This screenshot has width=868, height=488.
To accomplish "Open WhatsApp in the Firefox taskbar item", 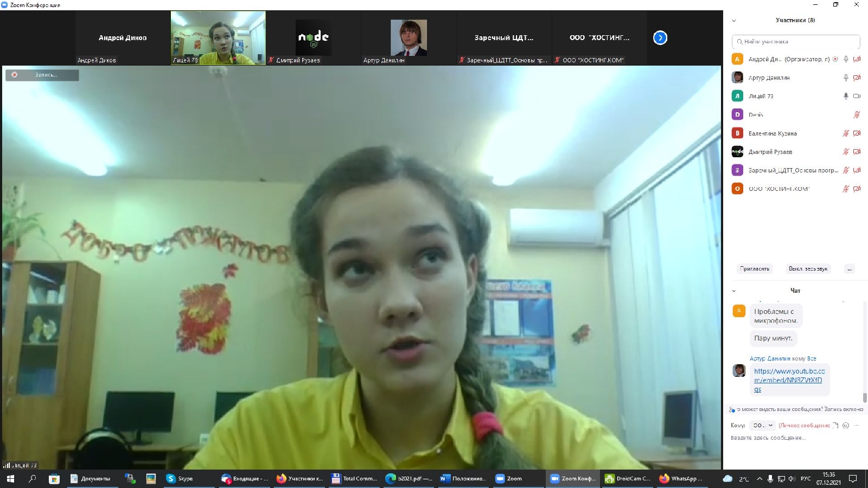I will pos(681,478).
